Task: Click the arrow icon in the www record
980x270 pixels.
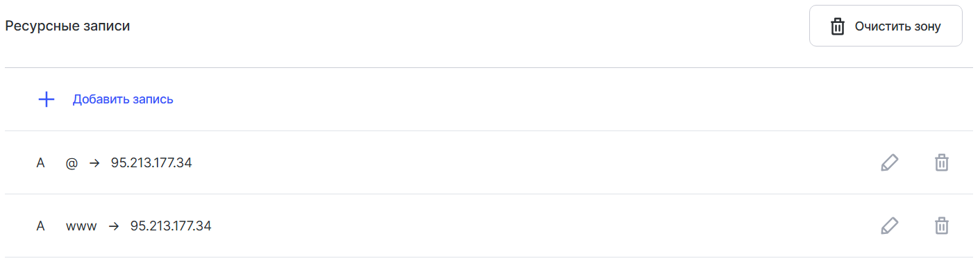Action: pyautogui.click(x=115, y=226)
